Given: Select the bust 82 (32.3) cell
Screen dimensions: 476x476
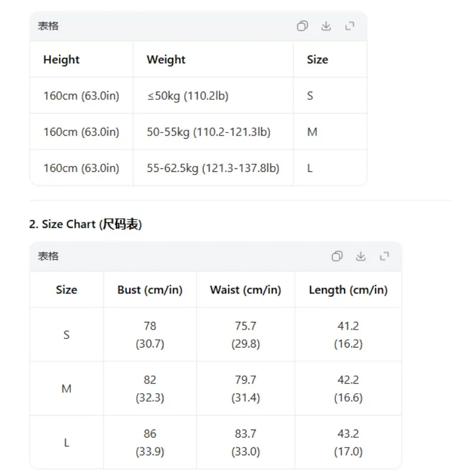Looking at the screenshot, I should (x=150, y=389).
